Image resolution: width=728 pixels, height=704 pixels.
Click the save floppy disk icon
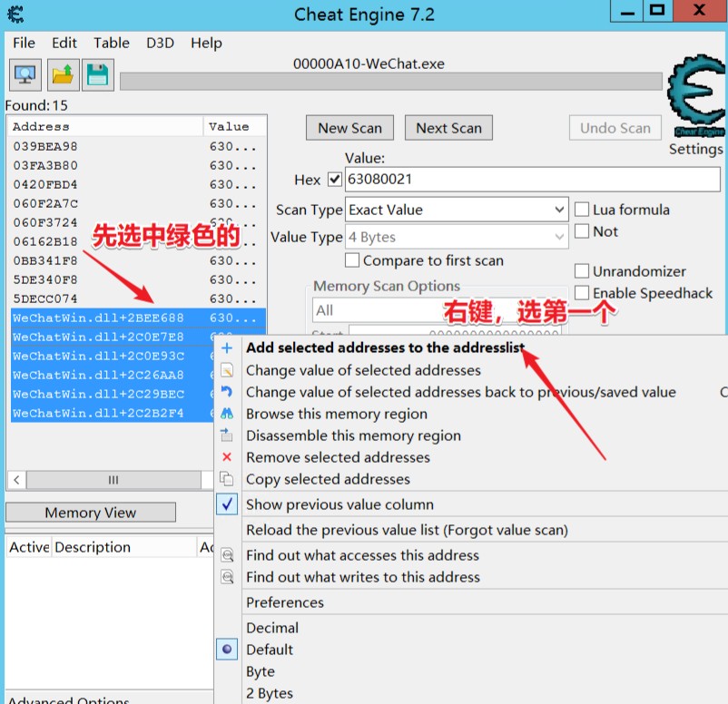coord(97,74)
